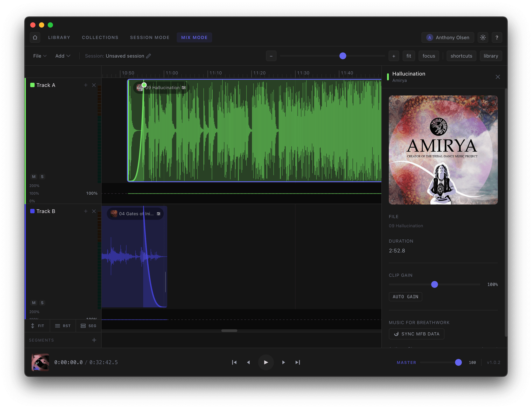Toggle SEG segments view
The height and width of the screenshot is (409, 532).
tap(88, 326)
